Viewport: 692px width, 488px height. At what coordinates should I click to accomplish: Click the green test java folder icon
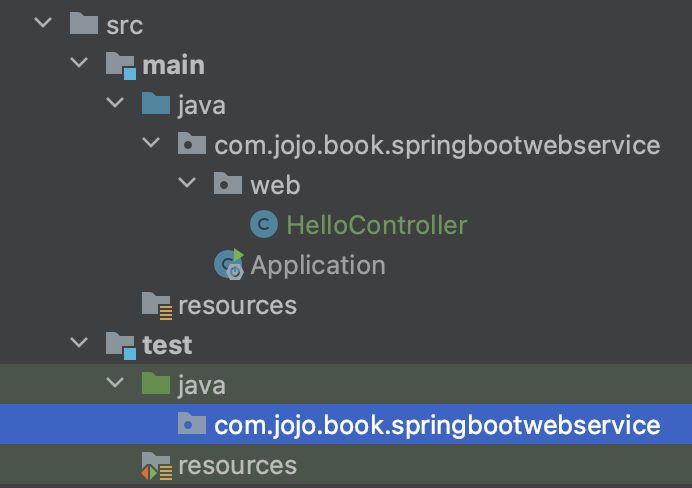[156, 383]
